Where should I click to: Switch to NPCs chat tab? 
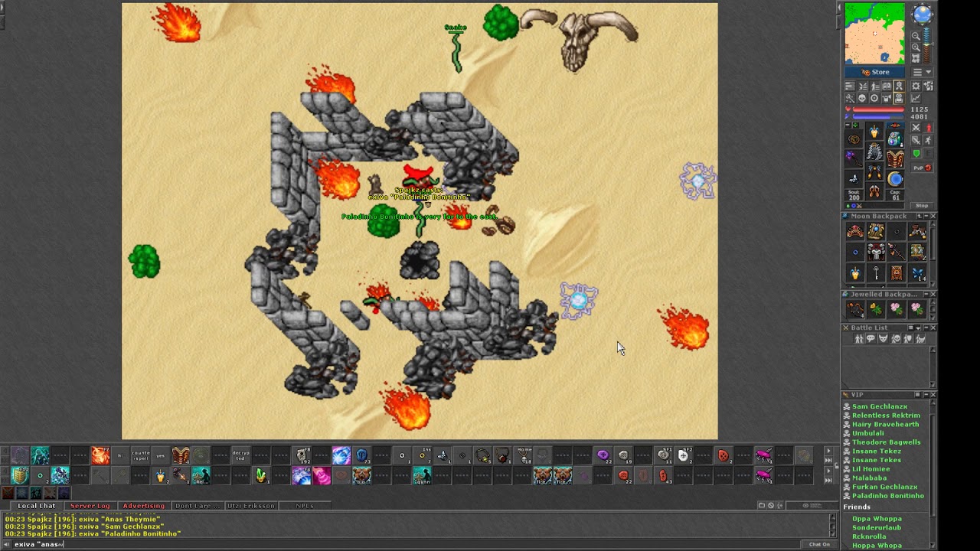click(304, 506)
